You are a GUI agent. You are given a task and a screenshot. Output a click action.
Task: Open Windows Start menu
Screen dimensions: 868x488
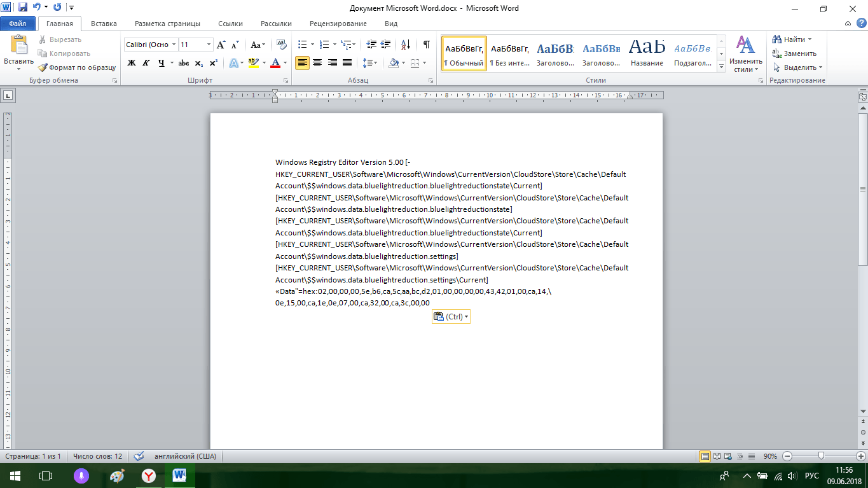tap(15, 475)
